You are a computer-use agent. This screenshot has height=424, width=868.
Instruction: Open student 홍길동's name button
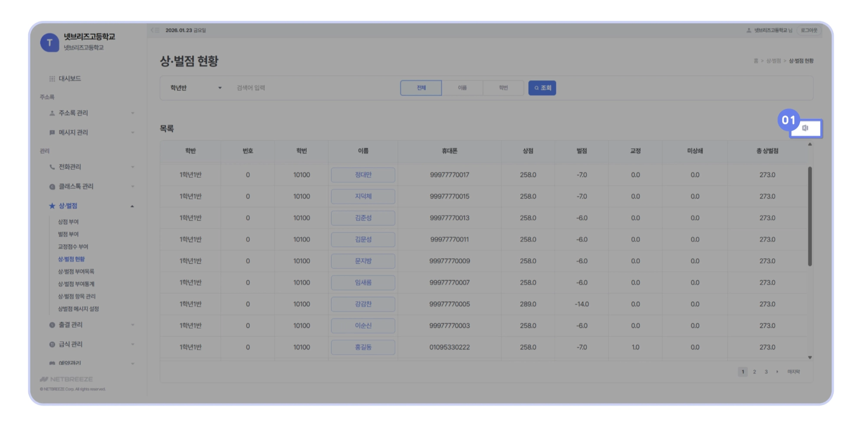click(363, 347)
